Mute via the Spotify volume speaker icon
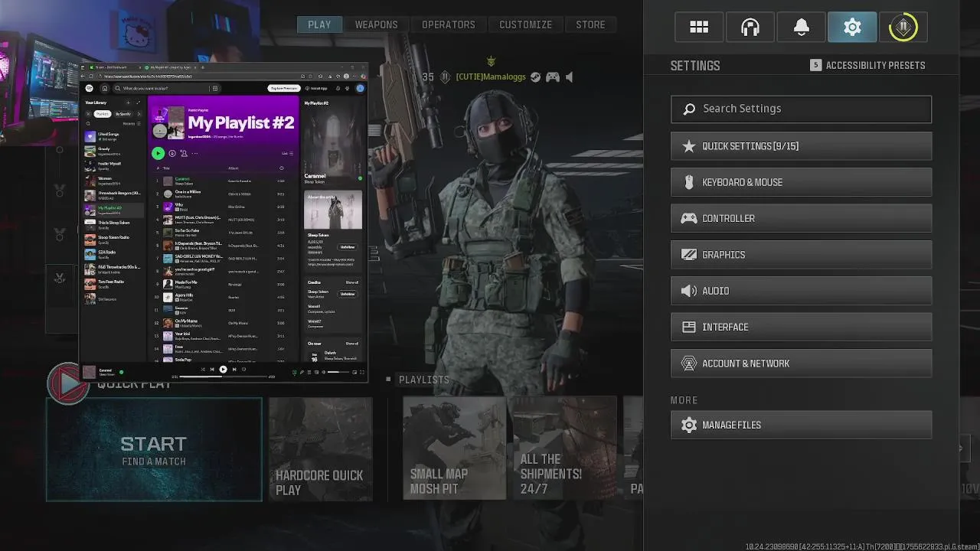Viewport: 980px width, 551px height. [323, 372]
